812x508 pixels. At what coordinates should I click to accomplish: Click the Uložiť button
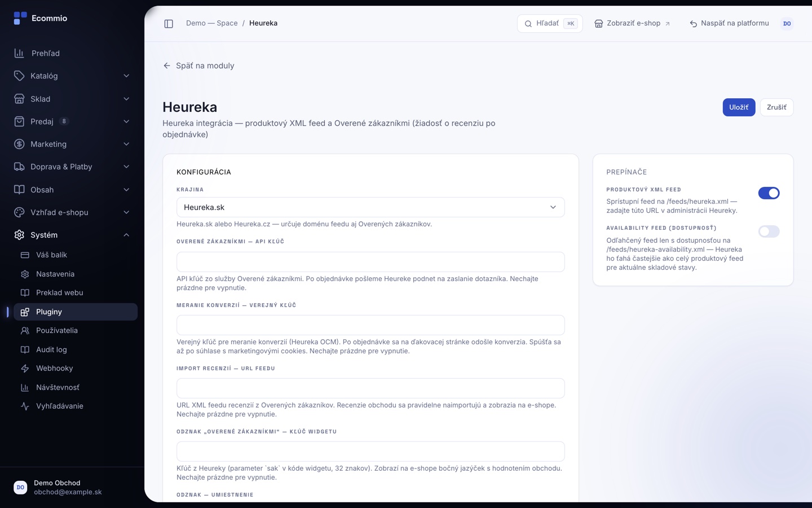tap(739, 107)
